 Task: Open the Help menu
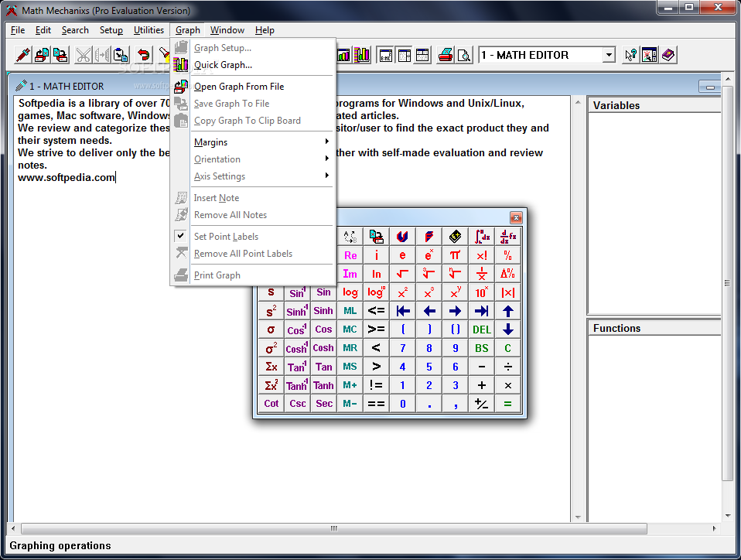(x=265, y=30)
